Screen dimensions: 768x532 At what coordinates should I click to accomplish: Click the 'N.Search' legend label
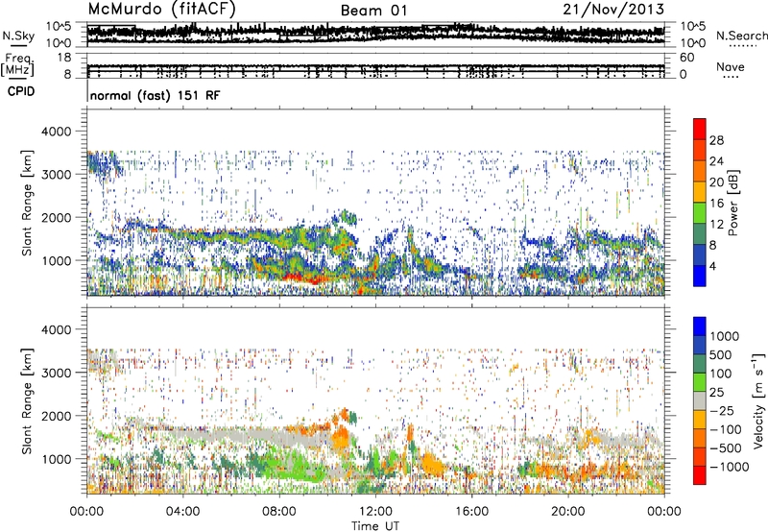pyautogui.click(x=741, y=36)
